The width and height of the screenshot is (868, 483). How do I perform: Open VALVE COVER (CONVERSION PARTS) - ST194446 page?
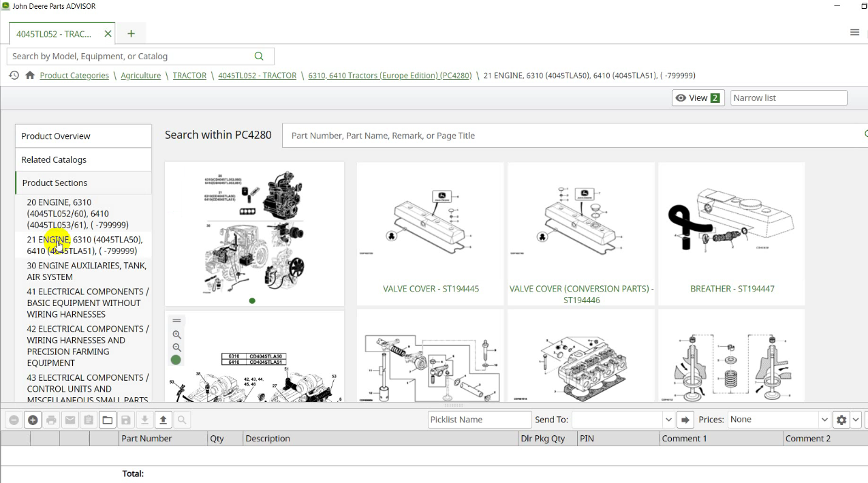tap(581, 294)
